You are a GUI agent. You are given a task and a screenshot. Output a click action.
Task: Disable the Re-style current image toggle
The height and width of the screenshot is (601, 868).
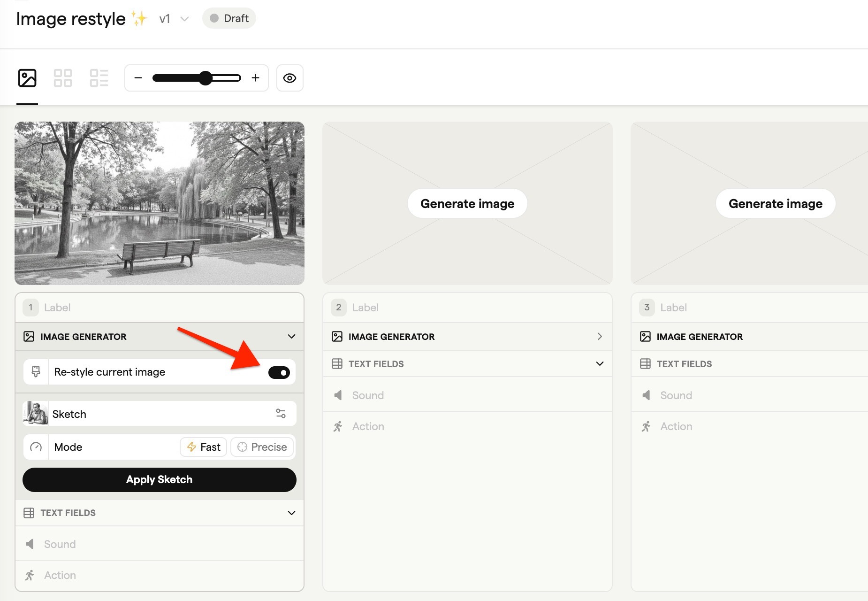tap(279, 372)
